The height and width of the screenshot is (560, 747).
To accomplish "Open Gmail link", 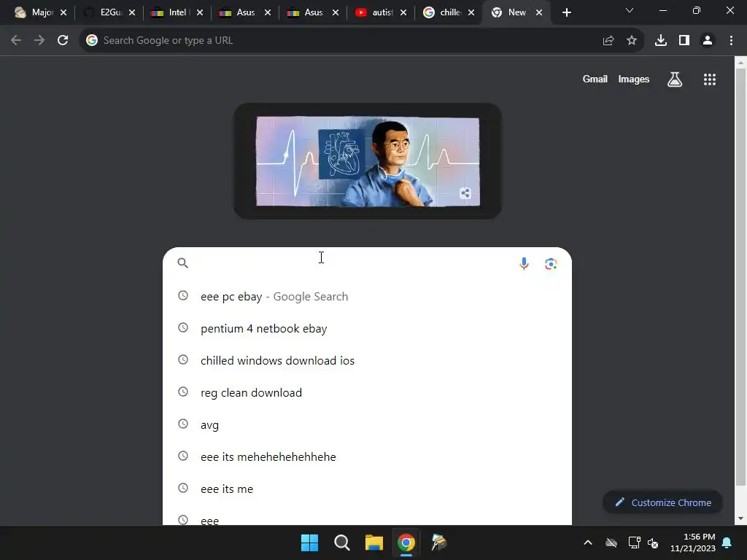I will [x=595, y=79].
